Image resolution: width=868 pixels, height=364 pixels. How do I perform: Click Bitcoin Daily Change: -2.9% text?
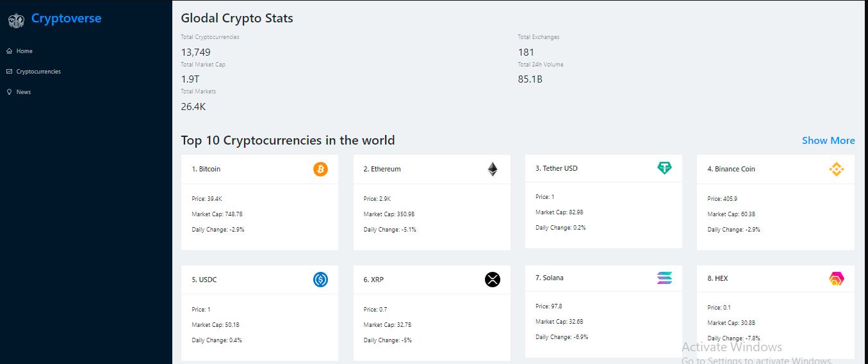[x=218, y=230]
